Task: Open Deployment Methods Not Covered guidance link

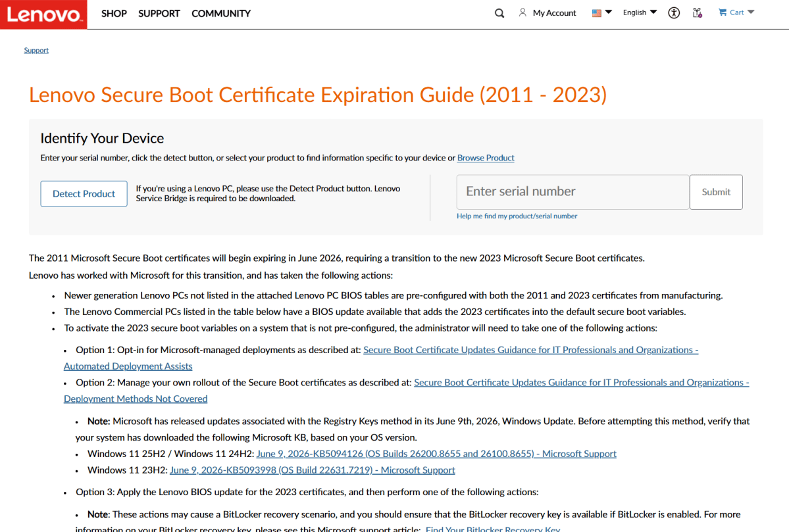Action: (581, 383)
